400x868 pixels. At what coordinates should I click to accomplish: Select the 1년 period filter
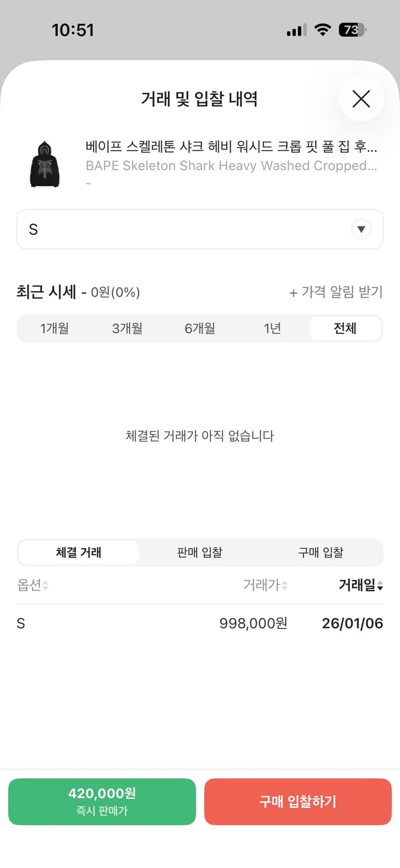coord(272,328)
